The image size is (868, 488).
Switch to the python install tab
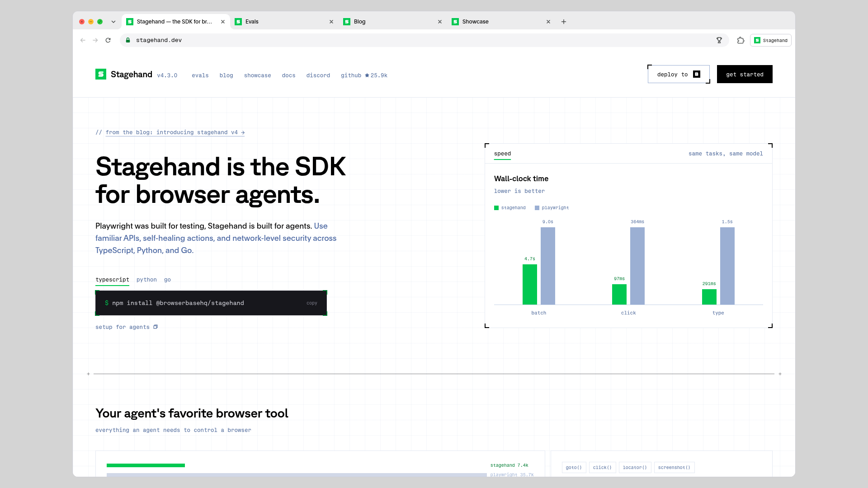coord(146,280)
